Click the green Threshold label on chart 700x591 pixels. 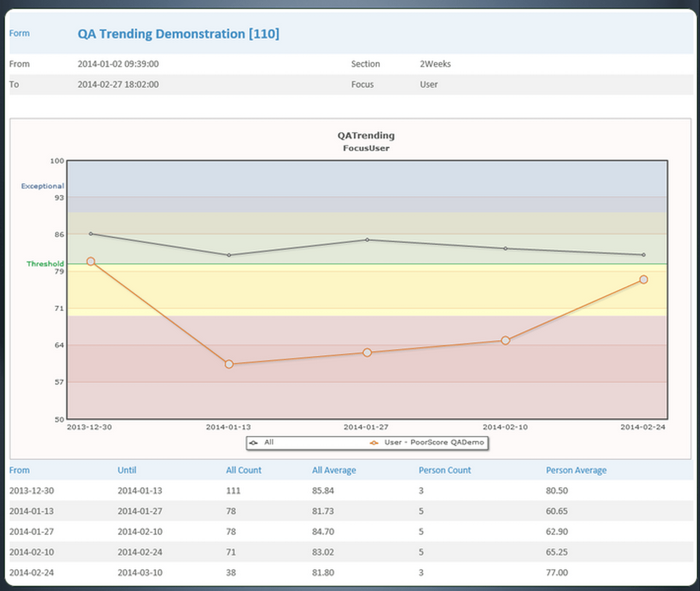tap(45, 264)
